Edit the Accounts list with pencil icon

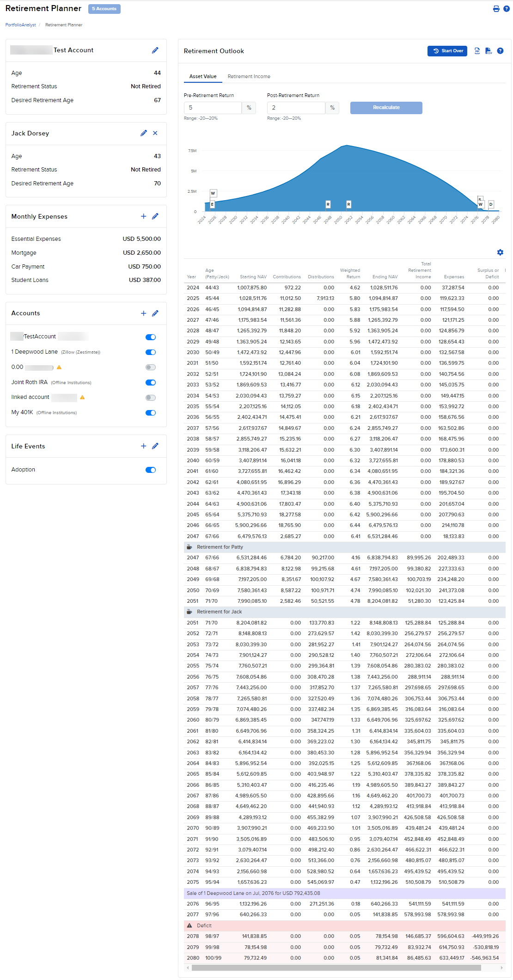click(155, 313)
